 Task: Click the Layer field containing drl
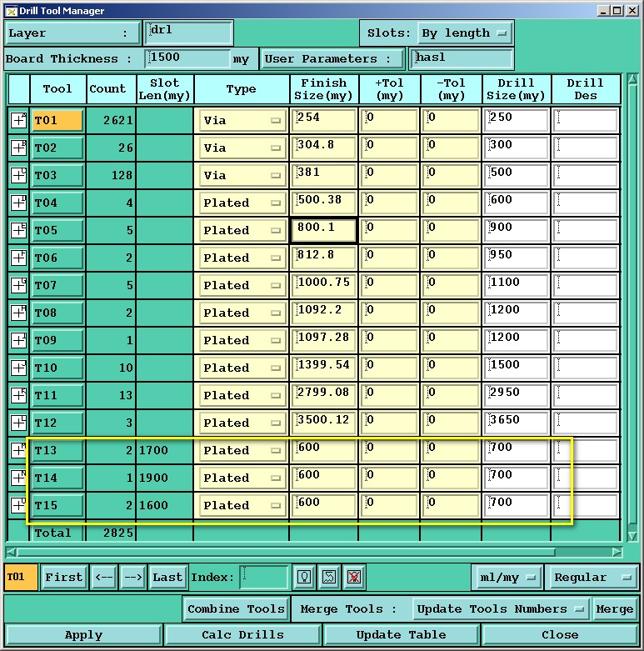(188, 33)
